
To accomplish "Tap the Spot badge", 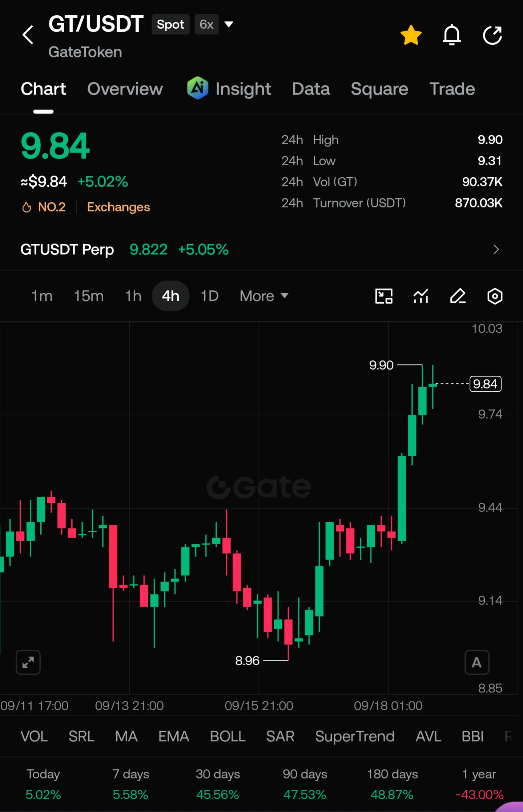I will pyautogui.click(x=170, y=24).
